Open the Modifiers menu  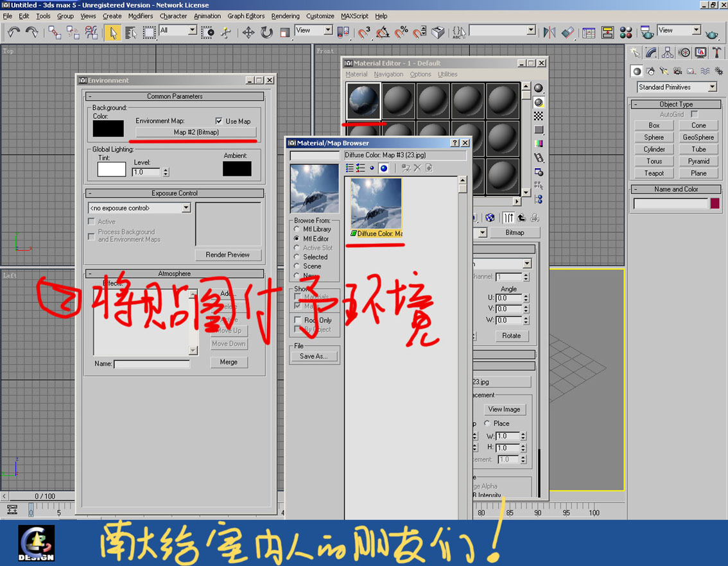(x=140, y=16)
